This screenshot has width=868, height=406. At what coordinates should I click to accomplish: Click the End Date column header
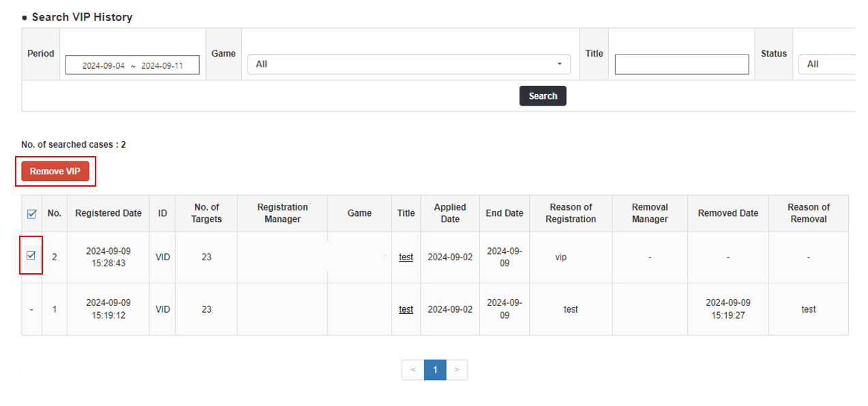click(x=504, y=213)
